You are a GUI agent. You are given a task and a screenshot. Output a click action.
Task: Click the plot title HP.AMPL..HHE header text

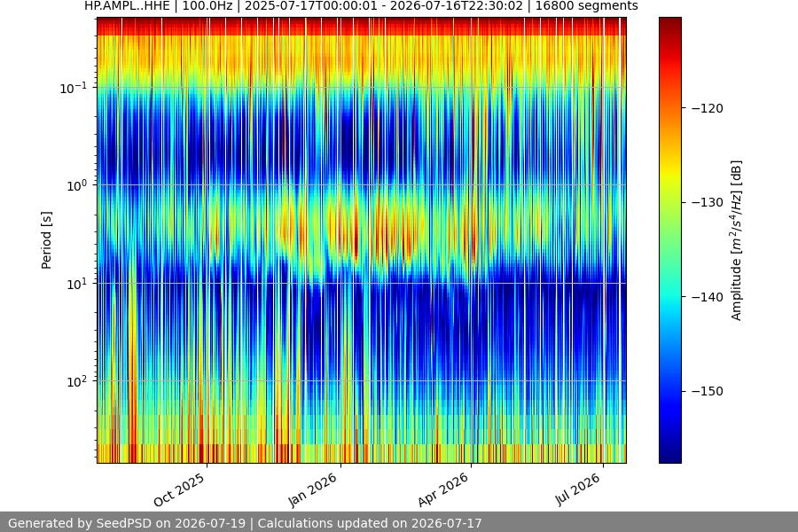tap(361, 6)
